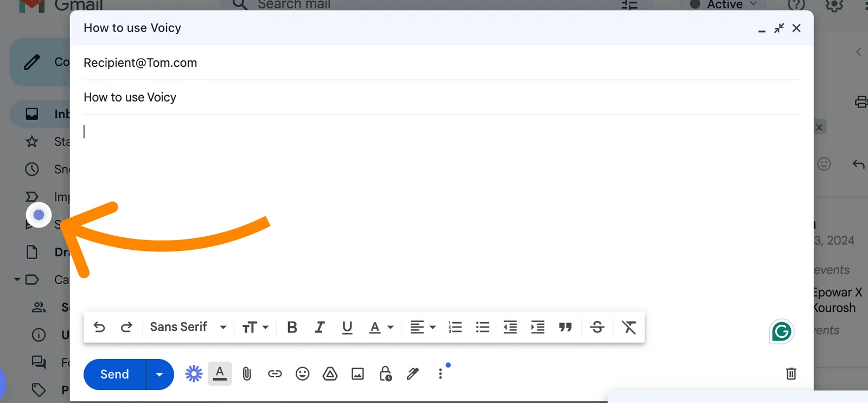The height and width of the screenshot is (403, 868).
Task: Insert a photo
Action: click(x=358, y=374)
